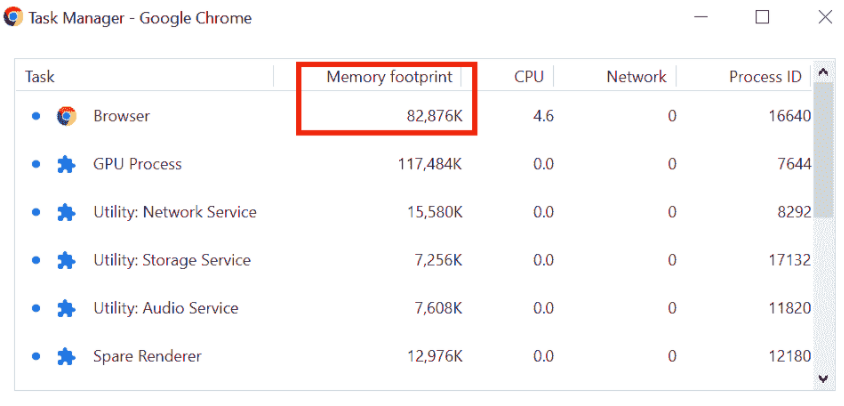Click the puzzle icon beside Utility: Storage Service
The height and width of the screenshot is (406, 844).
tap(66, 261)
